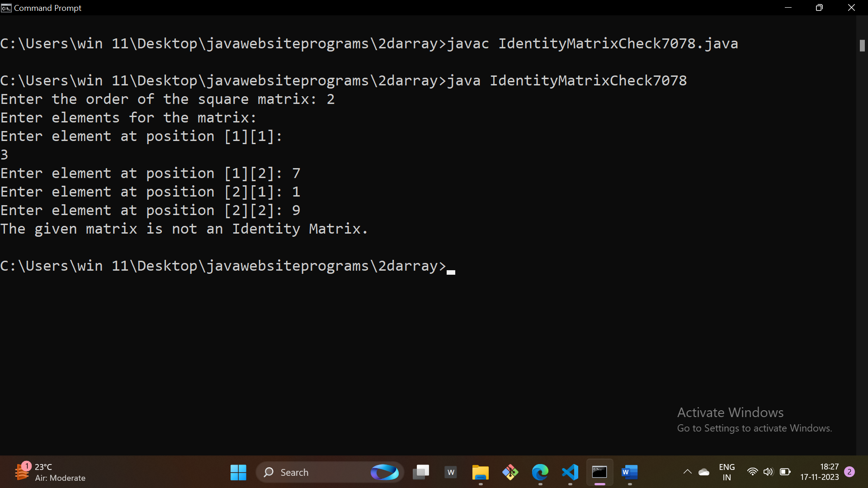The image size is (868, 488).
Task: Launch Microsoft Edge from taskbar
Action: pyautogui.click(x=540, y=472)
